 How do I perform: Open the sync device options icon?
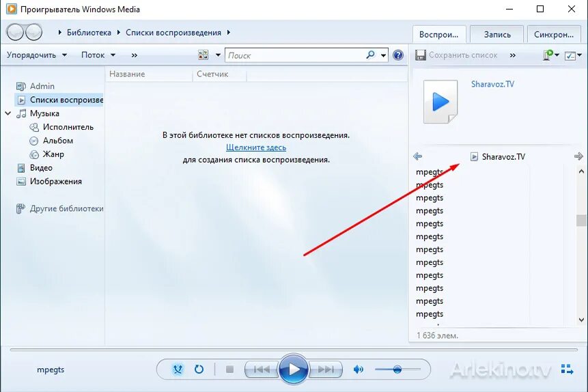pyautogui.click(x=548, y=55)
